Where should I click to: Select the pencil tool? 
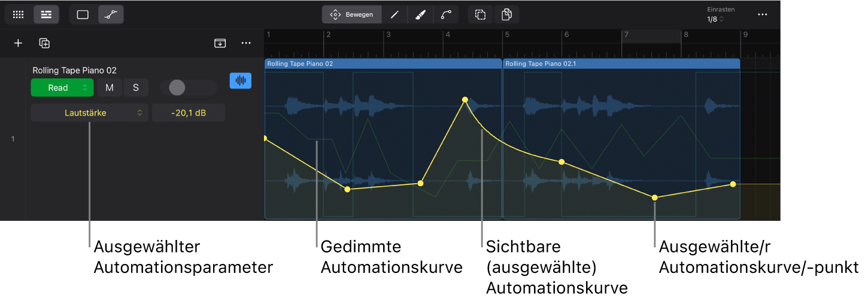point(394,14)
